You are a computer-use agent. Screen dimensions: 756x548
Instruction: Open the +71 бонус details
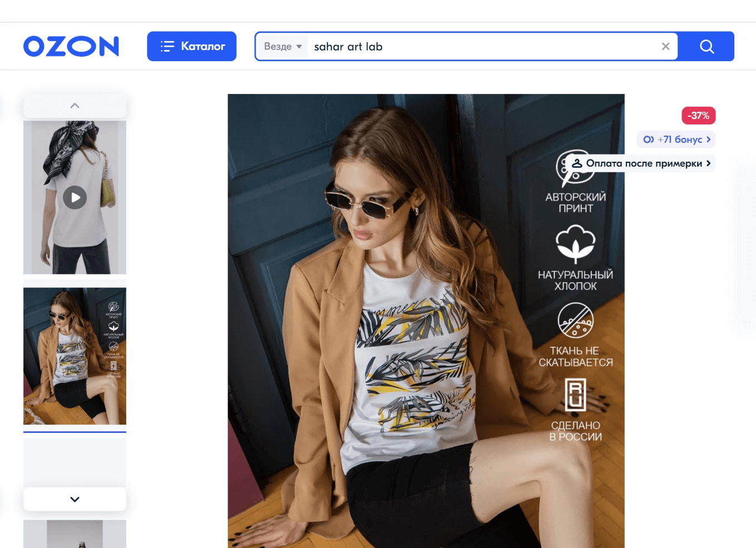tap(678, 140)
